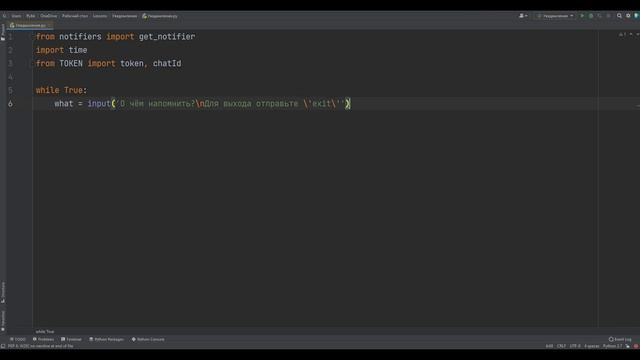Open the settings gear icon
640x360 pixels.
628,16
